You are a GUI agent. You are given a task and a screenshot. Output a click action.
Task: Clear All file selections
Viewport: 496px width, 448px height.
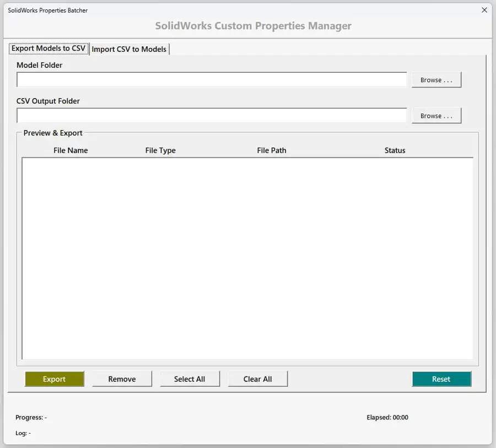point(257,379)
